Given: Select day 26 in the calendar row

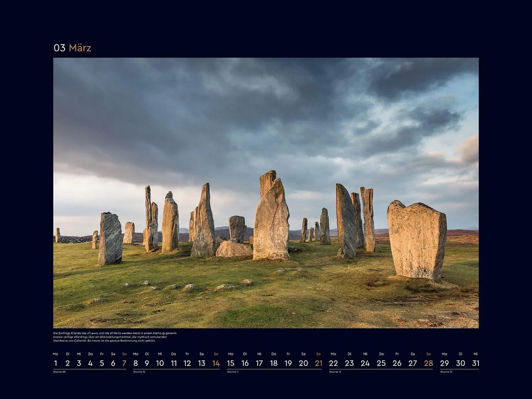Looking at the screenshot, I should click(x=397, y=363).
